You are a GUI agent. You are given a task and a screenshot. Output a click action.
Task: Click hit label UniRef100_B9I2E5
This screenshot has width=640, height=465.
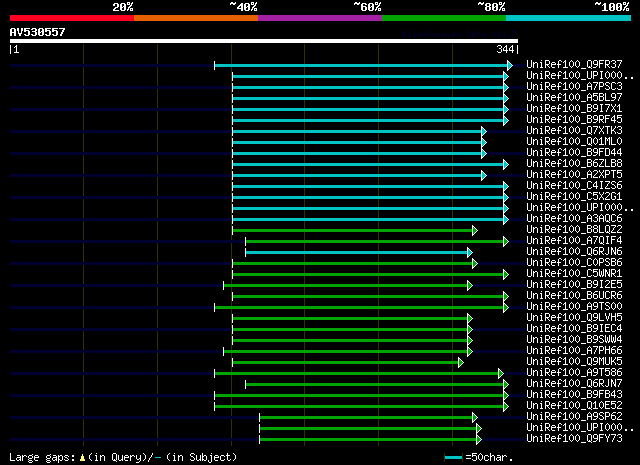click(574, 284)
